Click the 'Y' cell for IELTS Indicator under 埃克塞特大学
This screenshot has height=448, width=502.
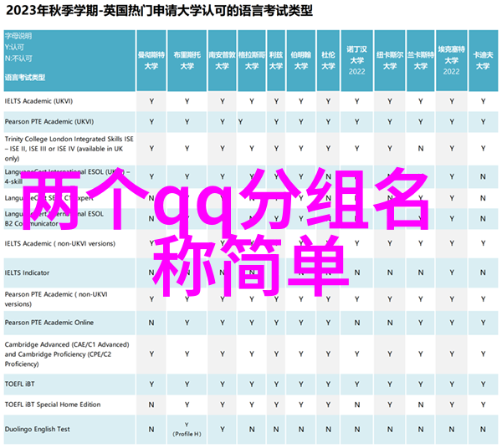(452, 272)
